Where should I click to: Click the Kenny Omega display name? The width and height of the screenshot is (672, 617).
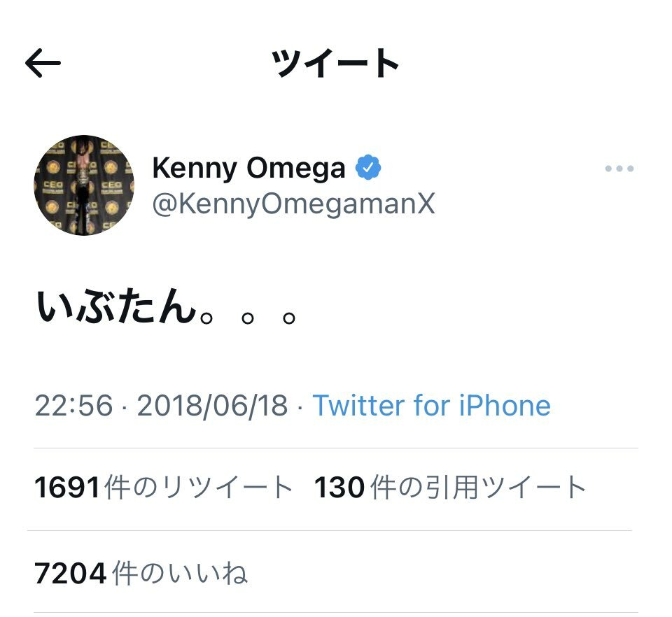[x=248, y=169]
